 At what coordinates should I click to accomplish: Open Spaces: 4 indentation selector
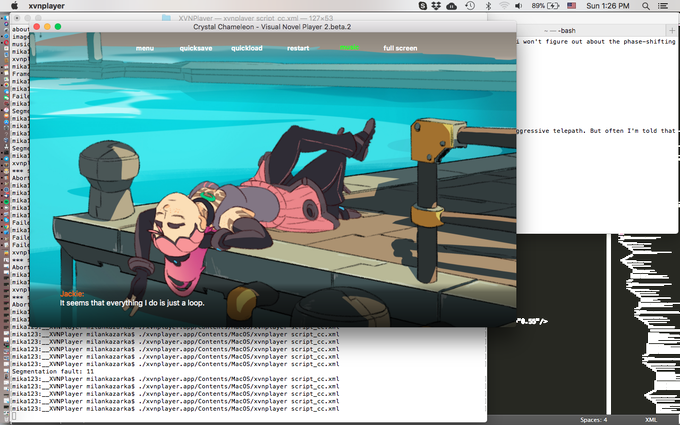tap(594, 419)
